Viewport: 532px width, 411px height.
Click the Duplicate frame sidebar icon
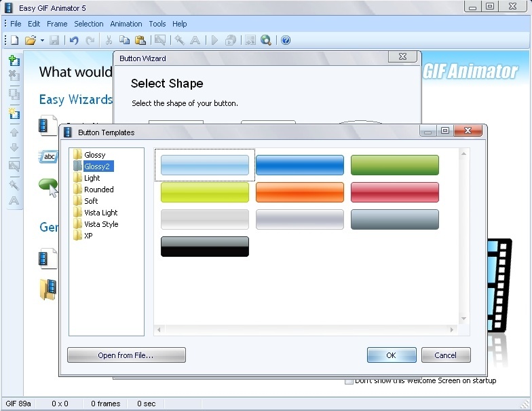click(x=14, y=94)
